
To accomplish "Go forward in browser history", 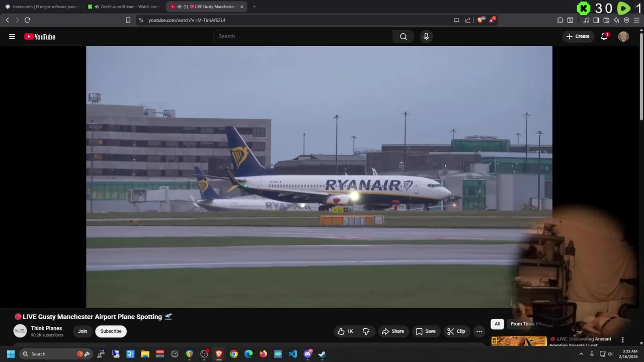I will [x=17, y=20].
